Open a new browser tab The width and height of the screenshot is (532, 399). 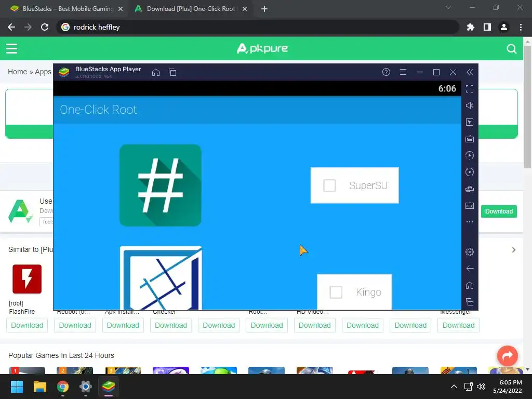(x=264, y=9)
